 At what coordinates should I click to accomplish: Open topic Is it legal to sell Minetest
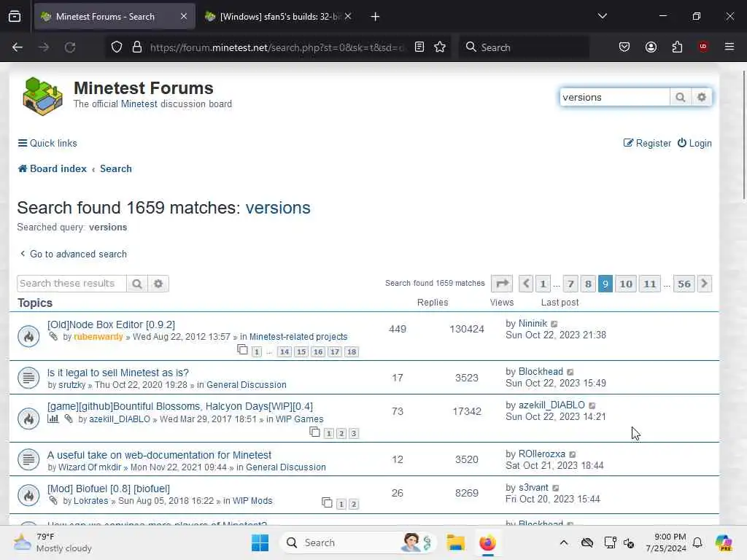pyautogui.click(x=117, y=373)
